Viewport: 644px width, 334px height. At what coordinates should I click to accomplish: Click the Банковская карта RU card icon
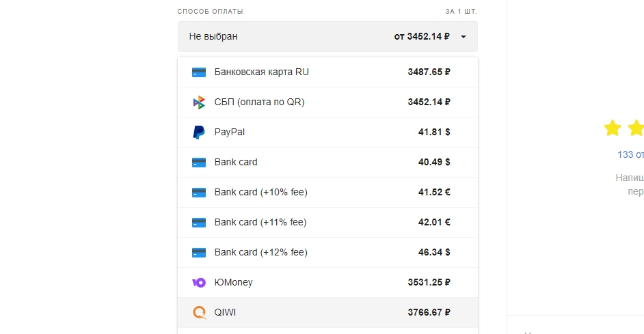pyautogui.click(x=199, y=72)
